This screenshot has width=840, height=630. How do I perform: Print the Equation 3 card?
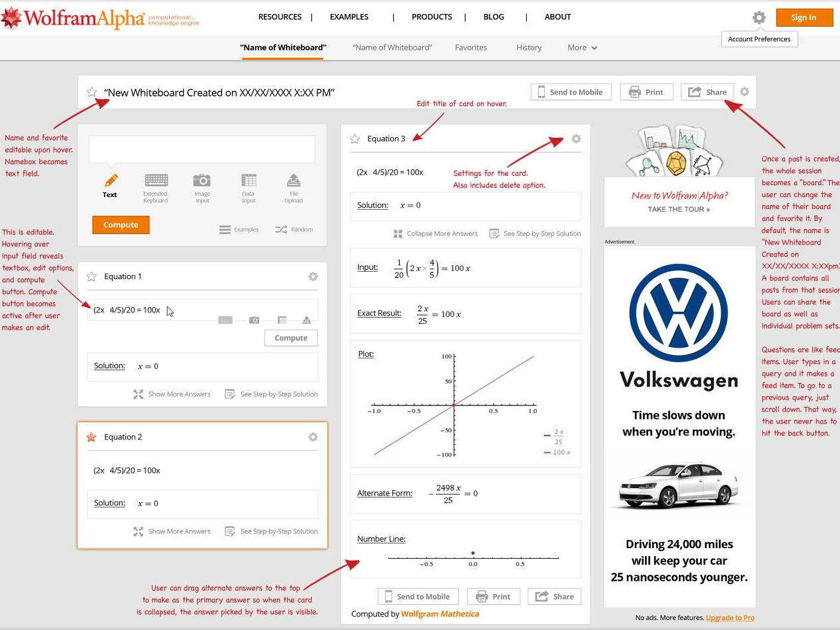click(x=494, y=597)
